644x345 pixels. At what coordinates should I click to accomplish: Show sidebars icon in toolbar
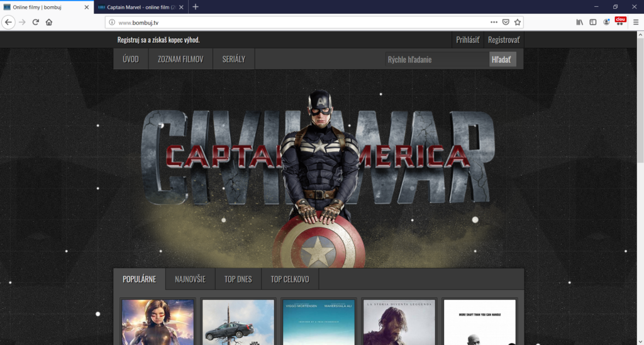pyautogui.click(x=592, y=22)
